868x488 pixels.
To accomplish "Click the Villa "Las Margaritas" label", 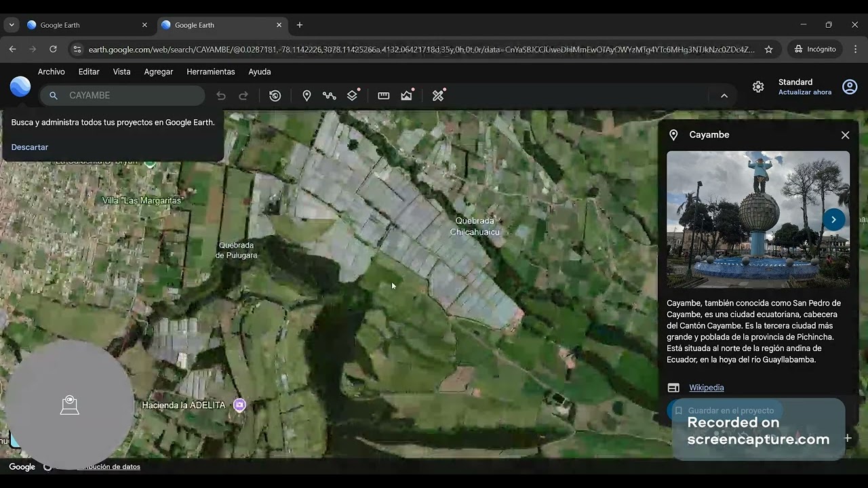I will click(x=142, y=201).
